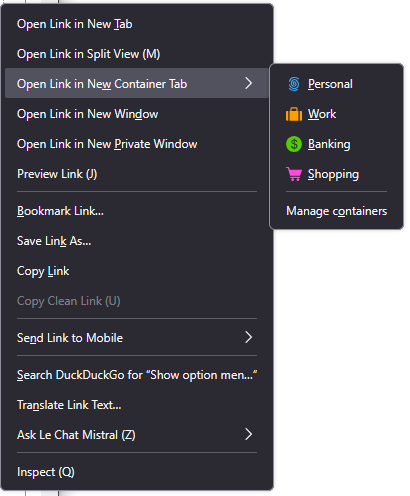Screen dimensions: 410x496
Task: Click the green Banking dollar icon
Action: coord(294,144)
